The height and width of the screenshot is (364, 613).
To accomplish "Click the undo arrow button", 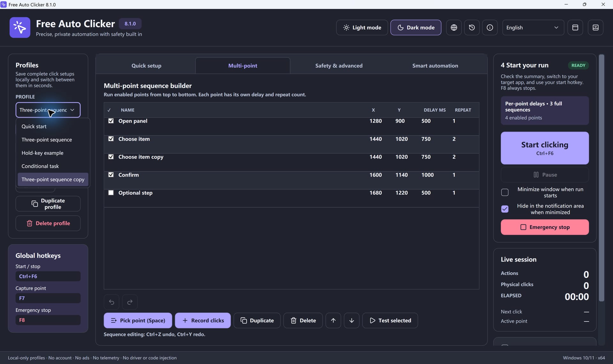I will [x=111, y=302].
